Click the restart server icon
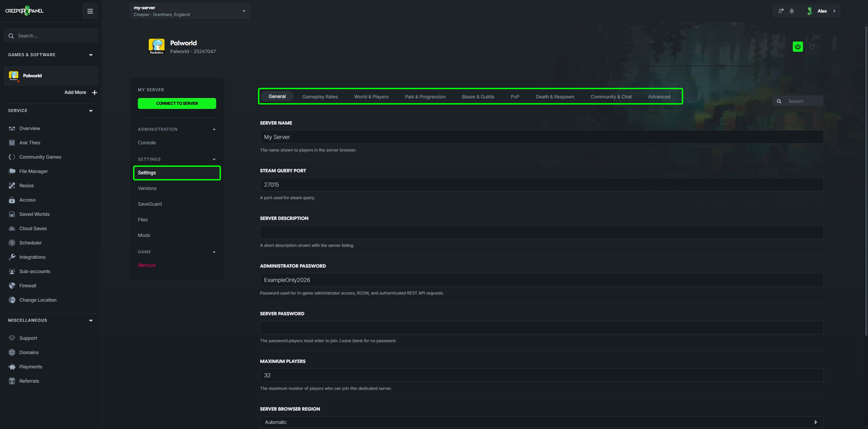The height and width of the screenshot is (429, 868). click(812, 47)
